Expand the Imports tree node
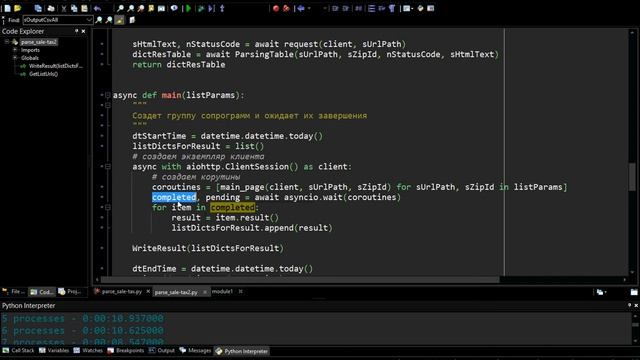Screen dimensions: 640x360 pyautogui.click(x=15, y=50)
